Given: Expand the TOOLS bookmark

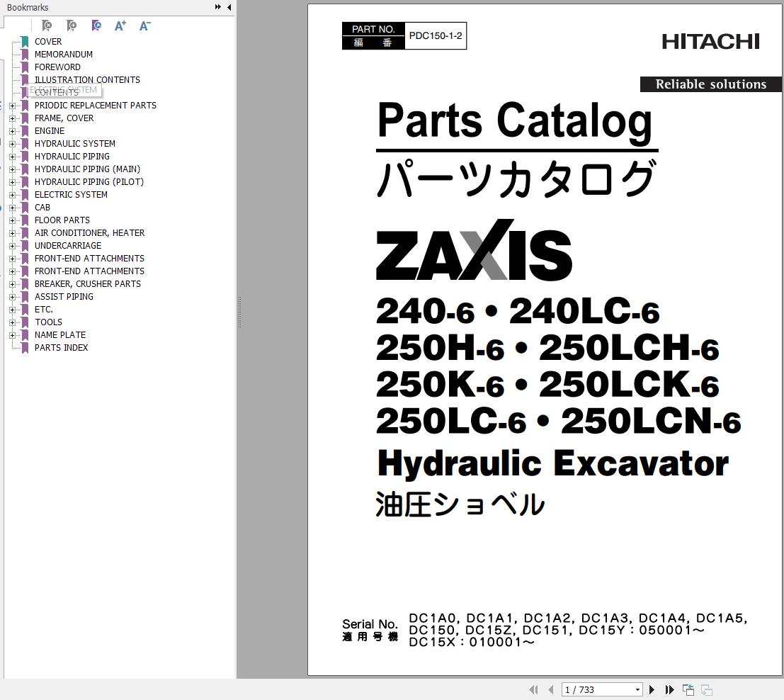Looking at the screenshot, I should coord(13,323).
